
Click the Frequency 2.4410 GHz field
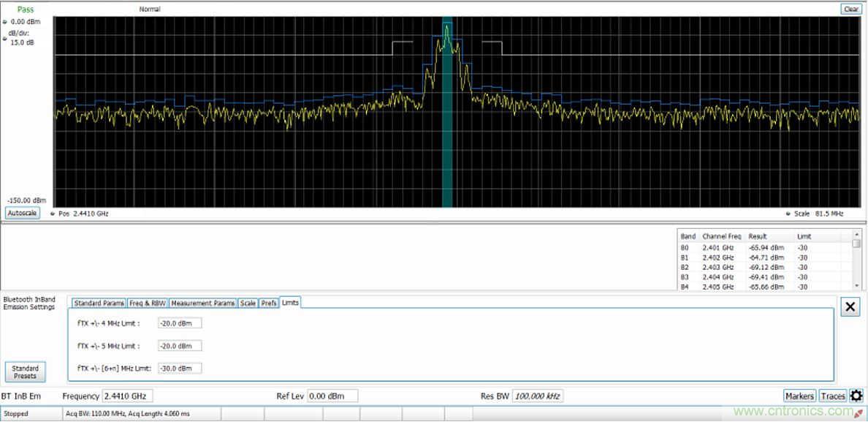coord(127,396)
